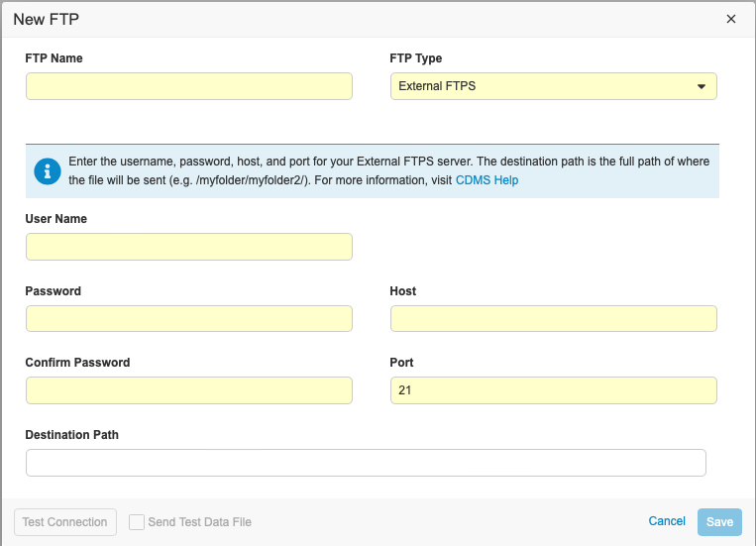Click the FTP Type dropdown arrow

(x=702, y=86)
